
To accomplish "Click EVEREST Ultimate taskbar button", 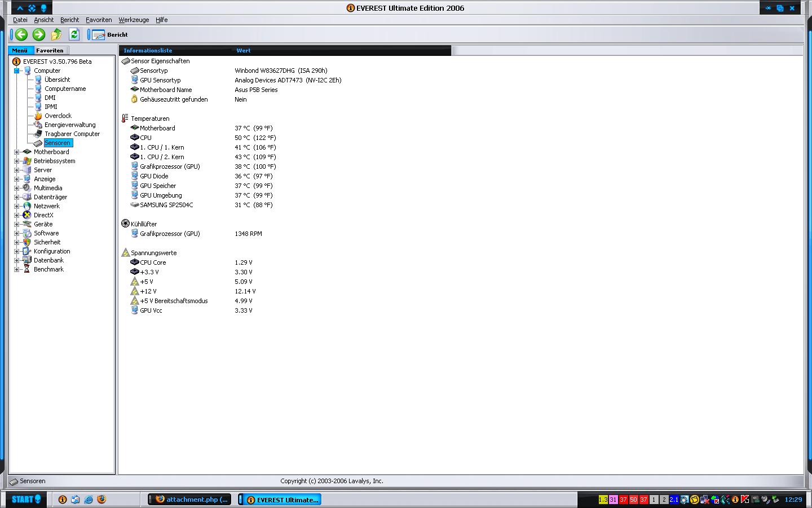I will (280, 500).
